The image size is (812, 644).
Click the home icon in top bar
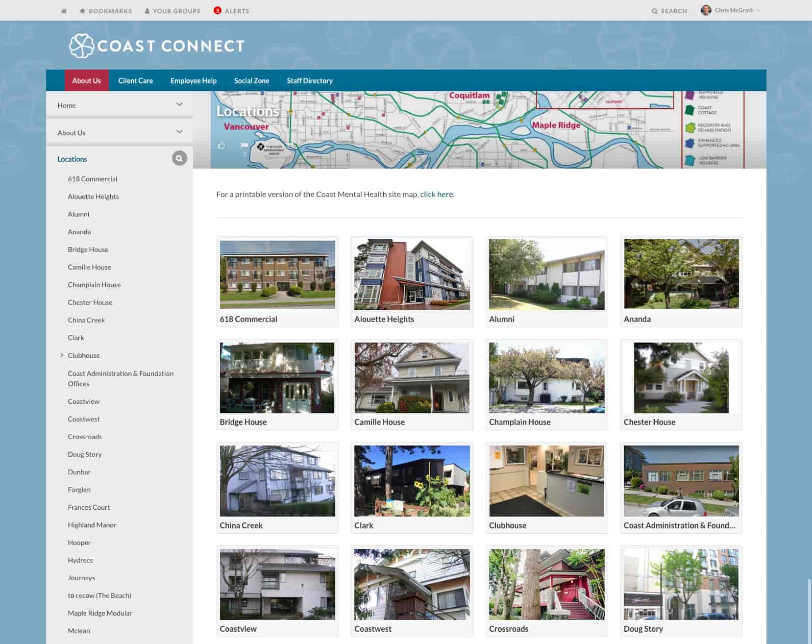[x=64, y=11]
